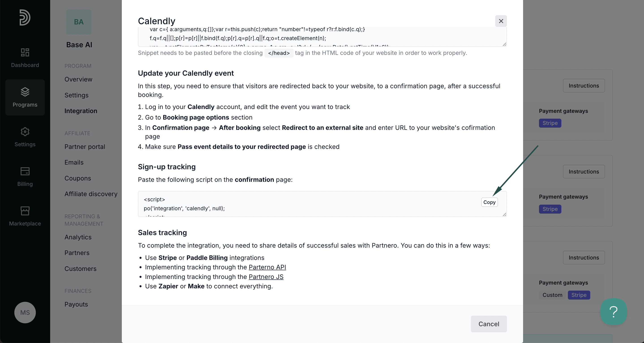Click the 'Redirect to an external site' text
The width and height of the screenshot is (644, 343).
point(322,128)
